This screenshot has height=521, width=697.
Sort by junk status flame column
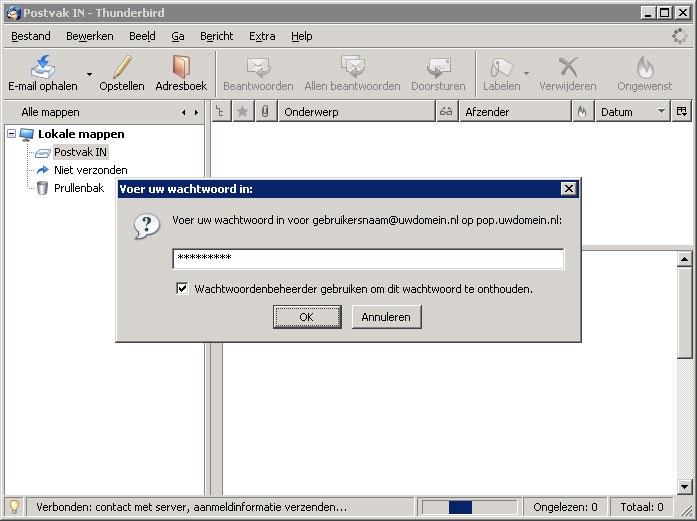(x=582, y=112)
